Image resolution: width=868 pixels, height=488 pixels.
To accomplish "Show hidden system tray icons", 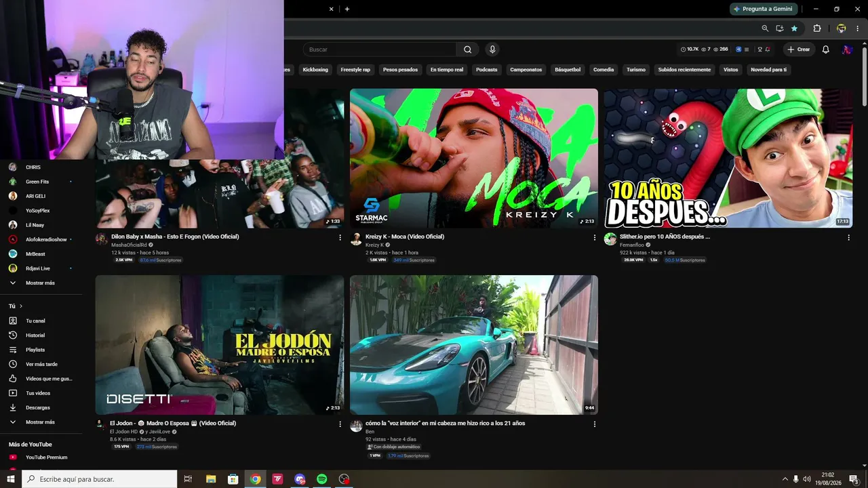I will click(x=785, y=479).
